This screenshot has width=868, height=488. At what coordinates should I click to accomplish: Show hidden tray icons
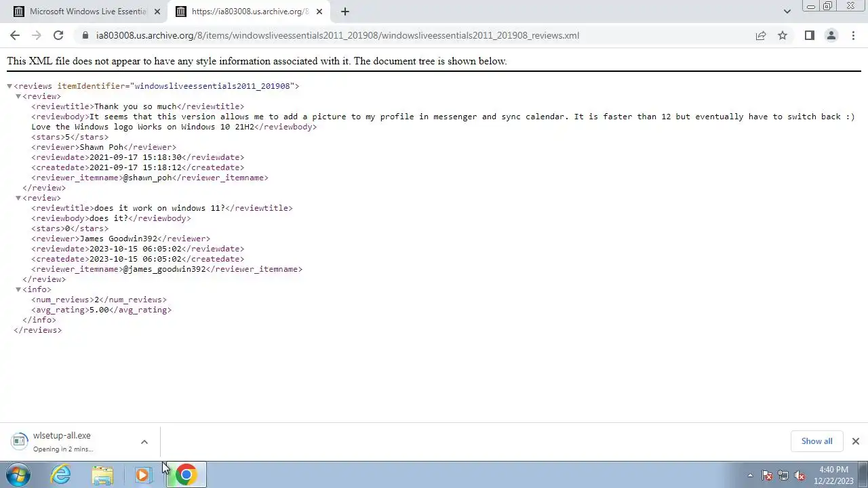click(x=750, y=476)
